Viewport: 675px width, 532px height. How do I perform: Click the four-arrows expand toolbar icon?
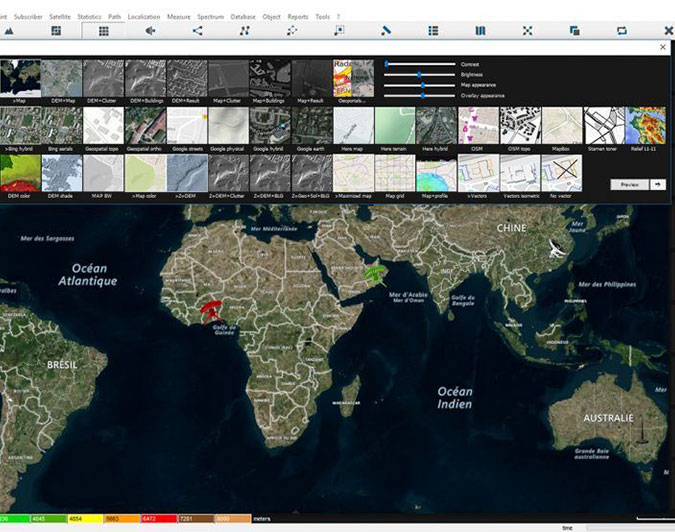pos(527,31)
